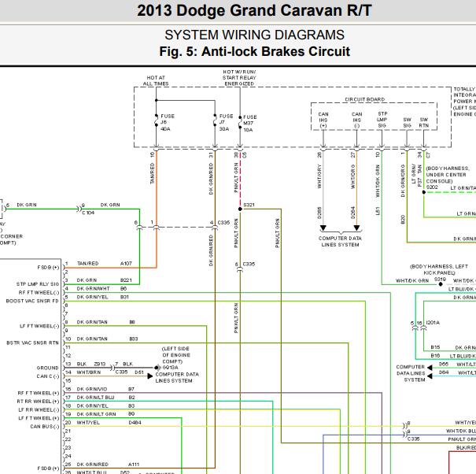
Task: Select the "DK GRN/VIO" wire color label
Action: pos(92,389)
